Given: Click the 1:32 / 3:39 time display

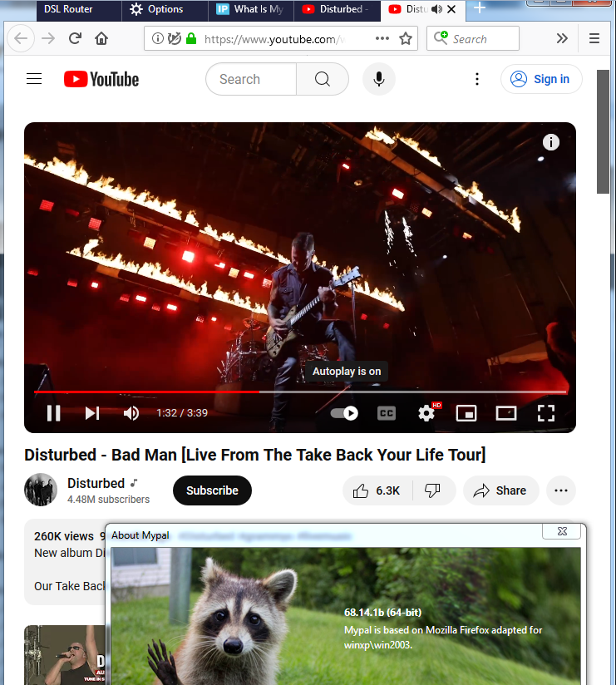Looking at the screenshot, I should [182, 413].
